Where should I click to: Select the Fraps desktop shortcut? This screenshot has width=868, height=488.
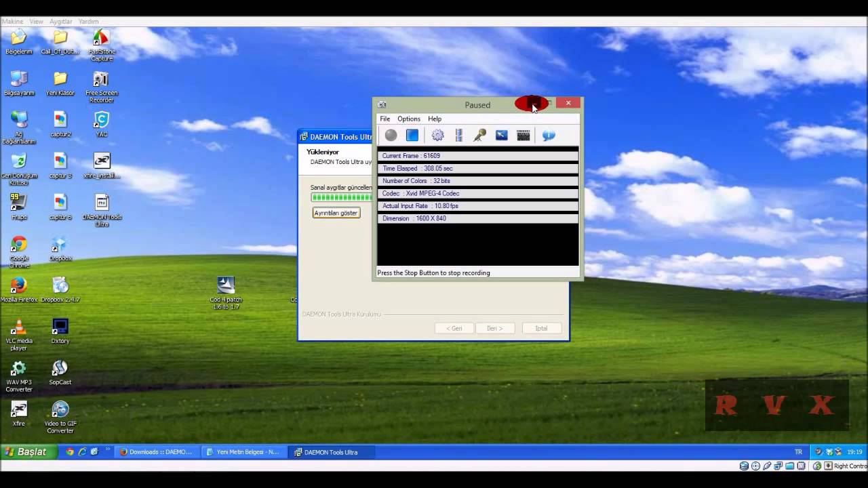point(19,207)
